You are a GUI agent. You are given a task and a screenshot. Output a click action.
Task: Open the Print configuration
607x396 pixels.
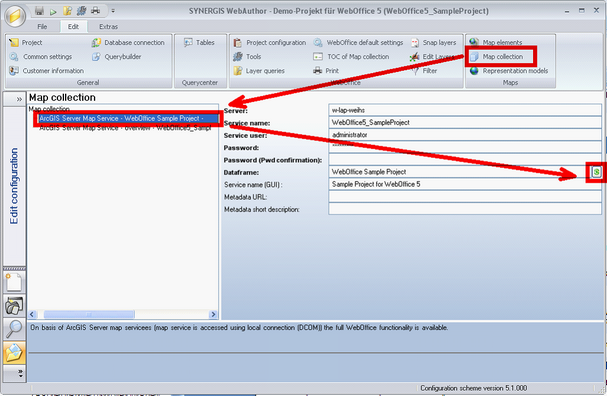pos(326,71)
